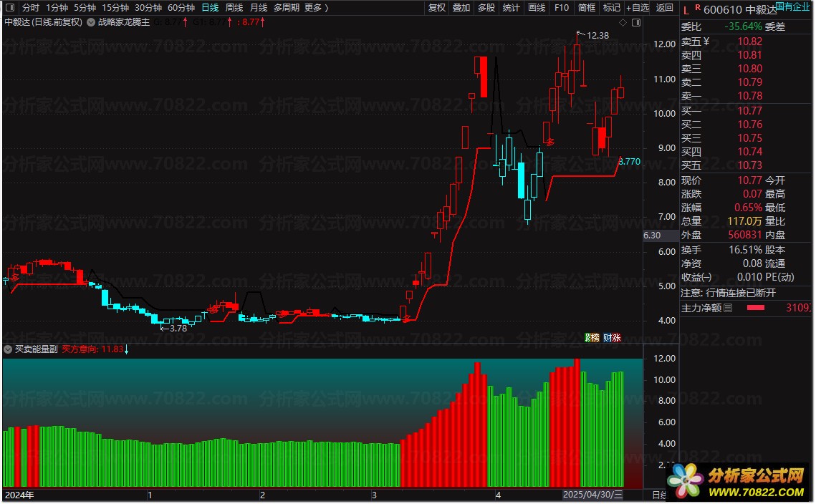The image size is (816, 504).
Task: Activate the 画线 drawing tool
Action: click(x=537, y=7)
